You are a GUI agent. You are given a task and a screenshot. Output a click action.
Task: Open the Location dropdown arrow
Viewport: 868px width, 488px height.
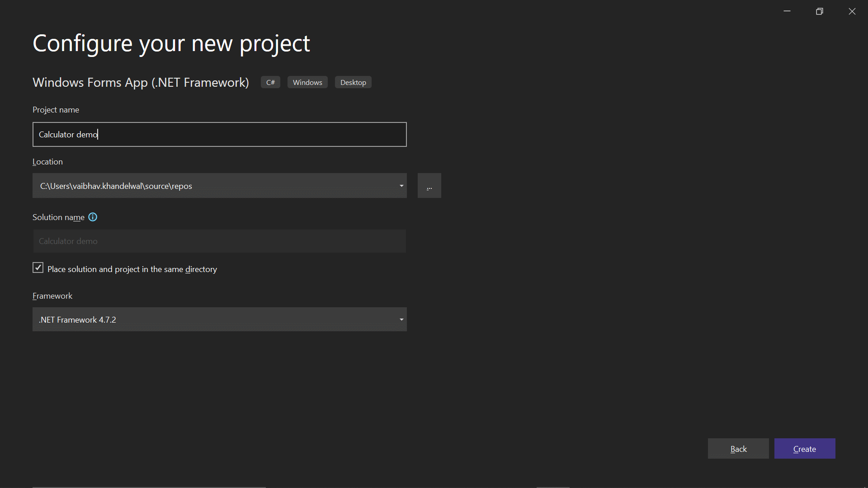click(401, 185)
